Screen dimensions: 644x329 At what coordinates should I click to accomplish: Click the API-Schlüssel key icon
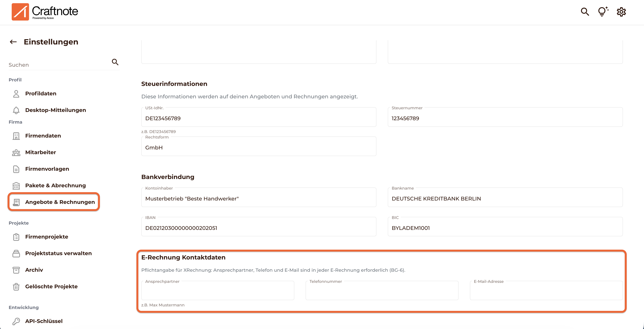pyautogui.click(x=16, y=321)
